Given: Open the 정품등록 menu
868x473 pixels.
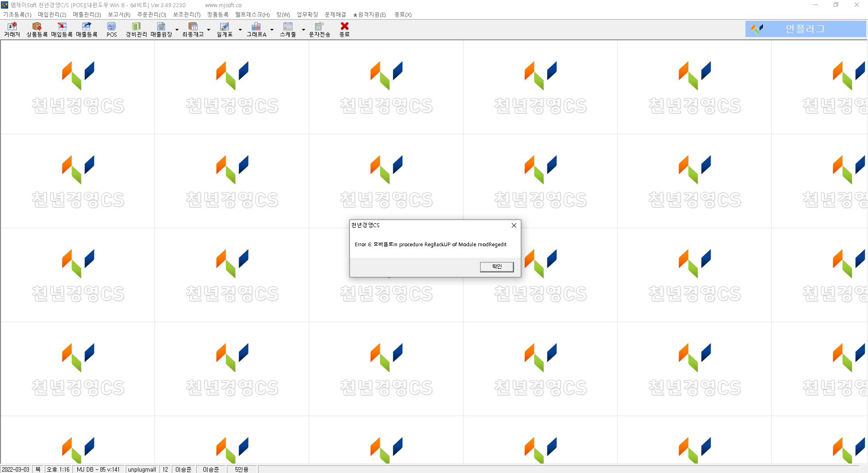Looking at the screenshot, I should [218, 14].
